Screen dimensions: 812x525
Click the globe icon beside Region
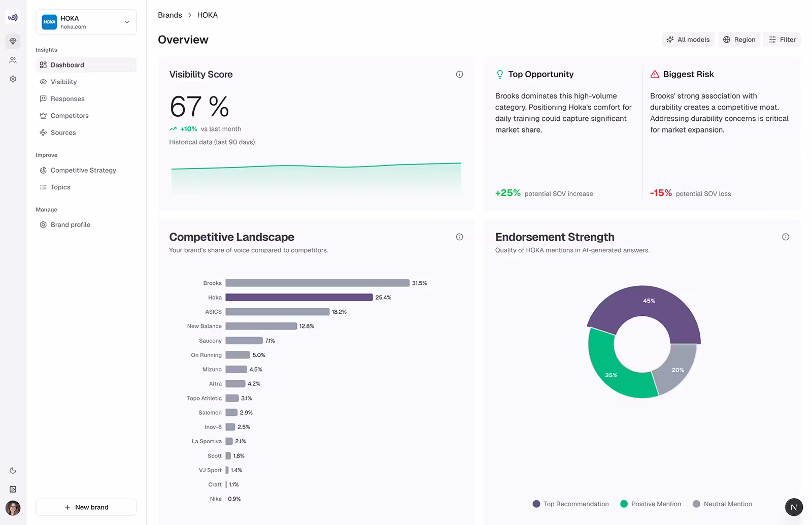pyautogui.click(x=727, y=40)
